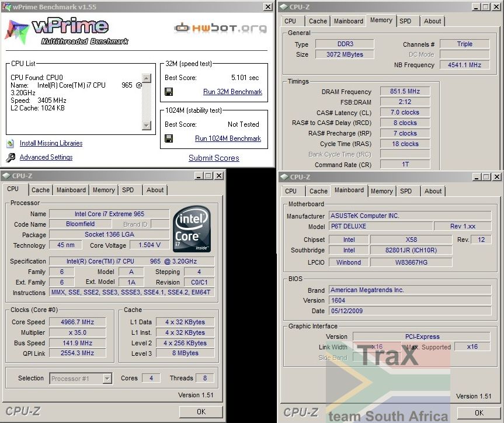Click CPU-Z icon in CPU window title bar

(x=6, y=176)
